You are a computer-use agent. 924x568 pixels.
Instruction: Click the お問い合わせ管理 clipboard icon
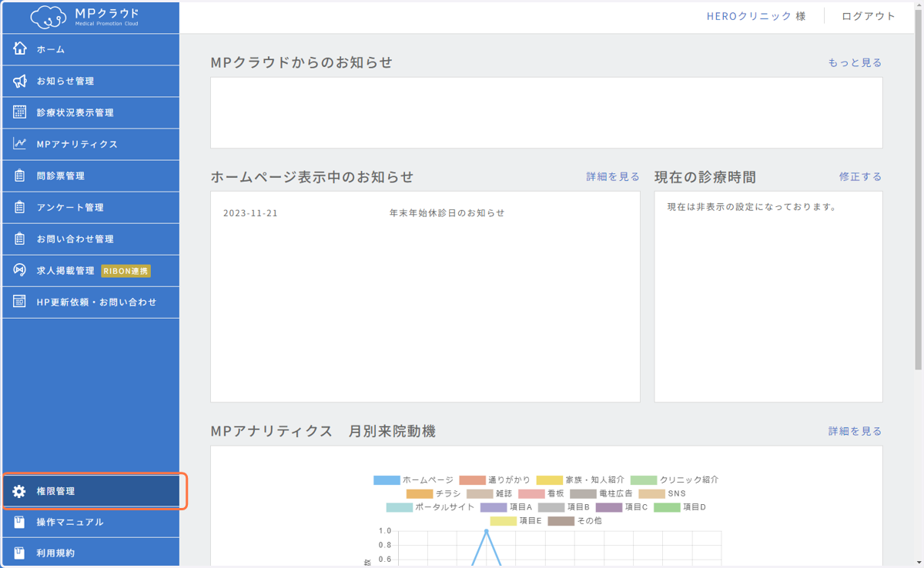[x=20, y=239]
